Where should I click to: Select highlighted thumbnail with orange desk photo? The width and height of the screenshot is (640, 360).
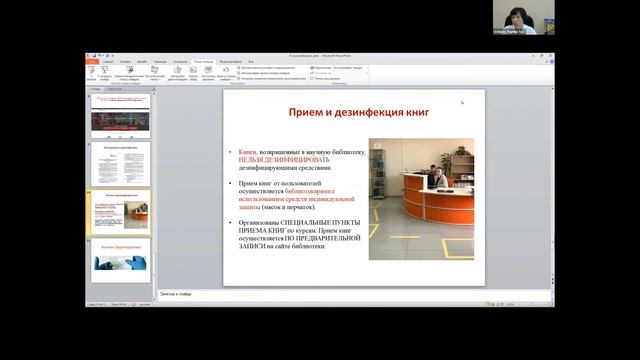tap(120, 212)
